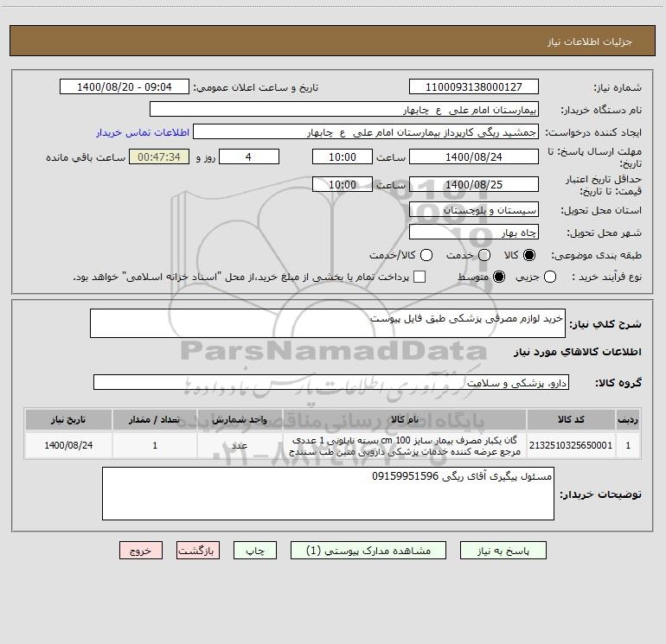This screenshot has width=666, height=644.
Task: Click the کد کالا column header
Action: pyautogui.click(x=571, y=419)
